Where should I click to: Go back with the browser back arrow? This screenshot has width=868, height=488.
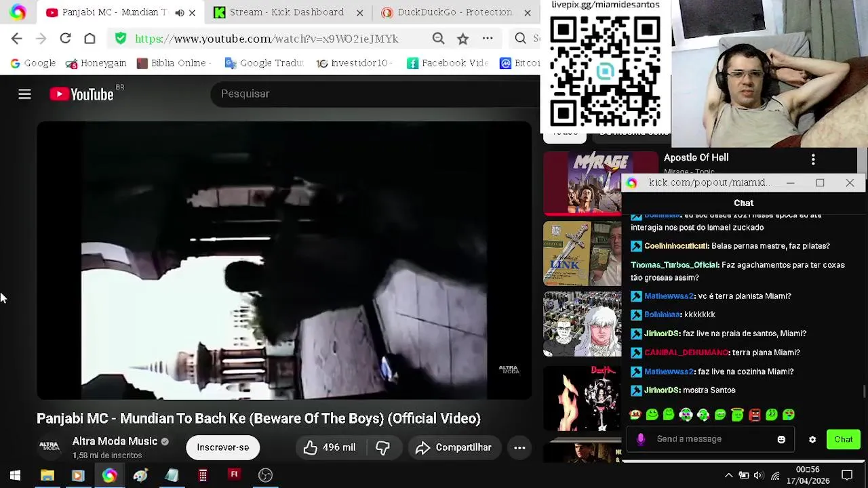17,39
